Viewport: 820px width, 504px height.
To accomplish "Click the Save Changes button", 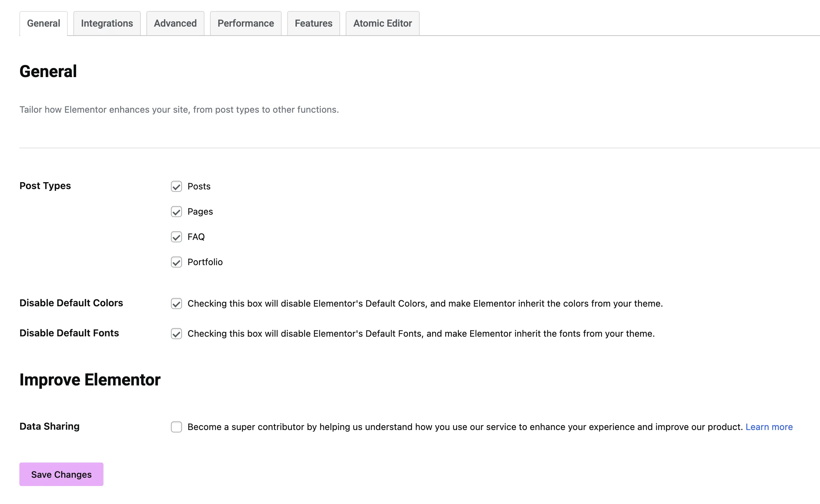I will tap(61, 474).
